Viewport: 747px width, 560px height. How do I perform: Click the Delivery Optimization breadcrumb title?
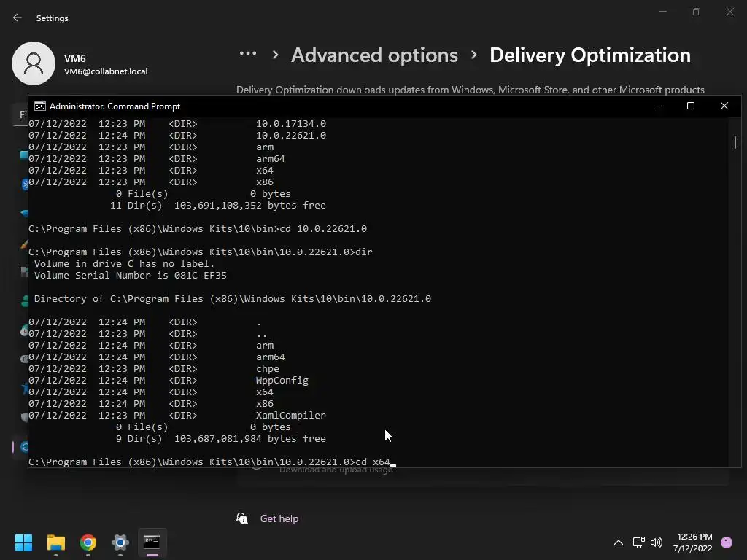click(x=589, y=55)
